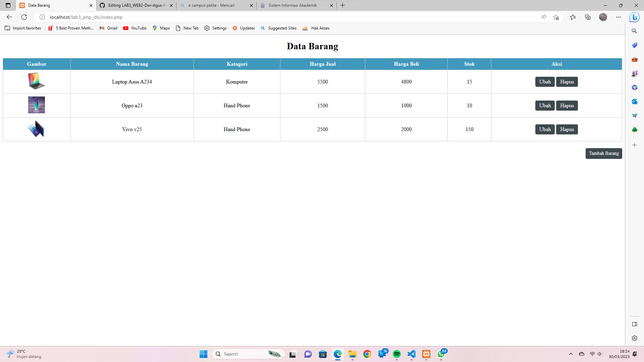This screenshot has height=362, width=644.
Task: Click the Vivo v25 product image
Action: click(x=36, y=129)
